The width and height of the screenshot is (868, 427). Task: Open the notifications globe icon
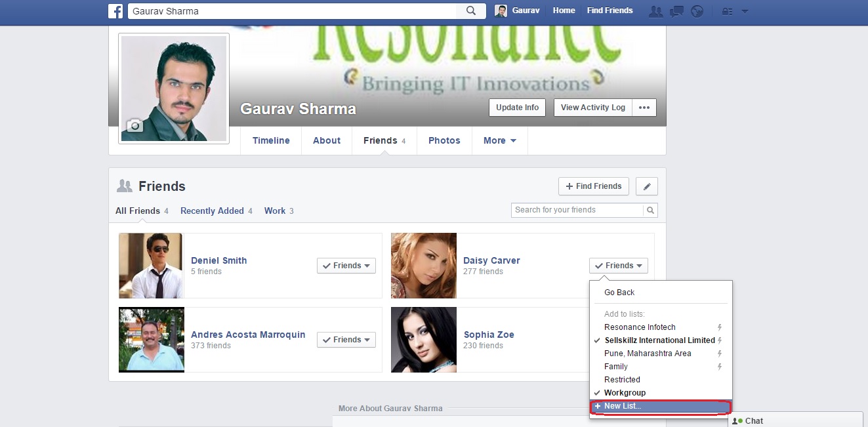click(x=697, y=11)
